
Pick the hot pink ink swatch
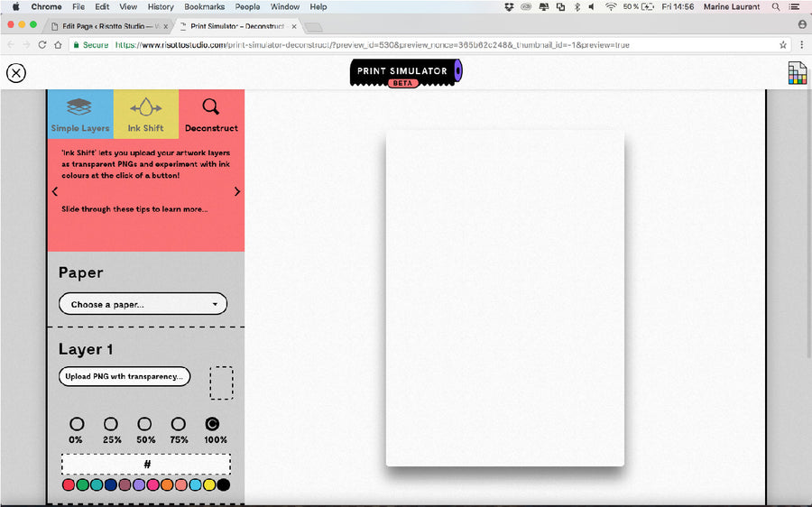tap(152, 484)
